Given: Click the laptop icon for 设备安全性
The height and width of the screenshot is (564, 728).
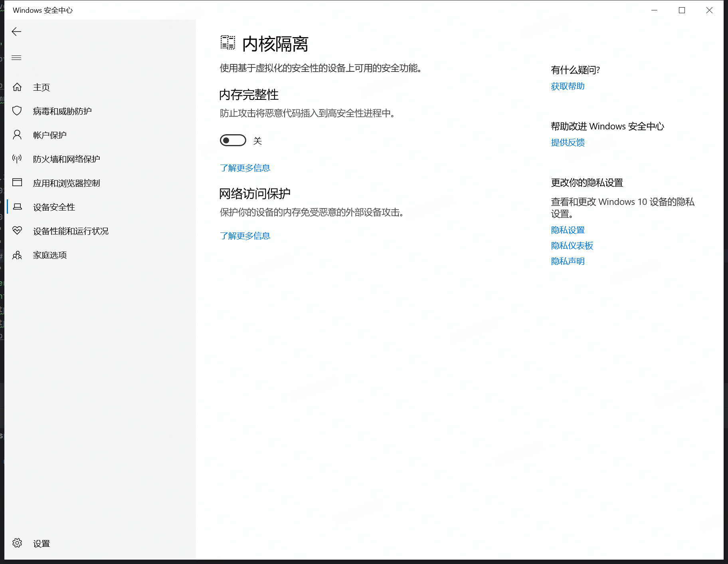Looking at the screenshot, I should pyautogui.click(x=17, y=207).
